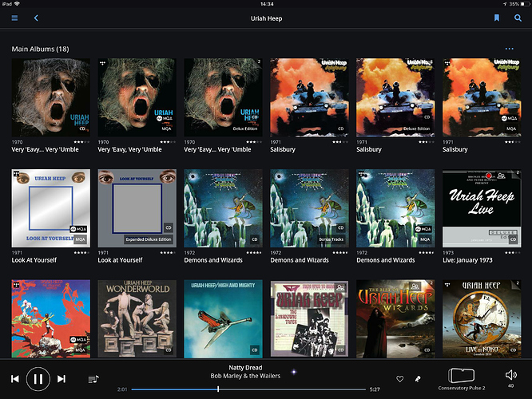Click the signal path star indicator
Viewport: 532px width, 399px height.
click(294, 372)
